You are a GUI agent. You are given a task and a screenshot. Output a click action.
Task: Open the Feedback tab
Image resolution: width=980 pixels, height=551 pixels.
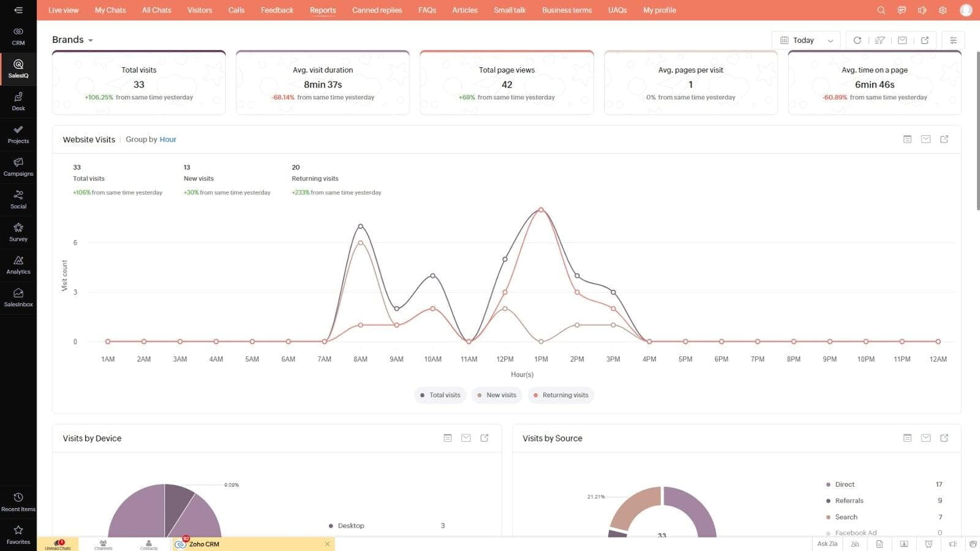[x=277, y=10]
